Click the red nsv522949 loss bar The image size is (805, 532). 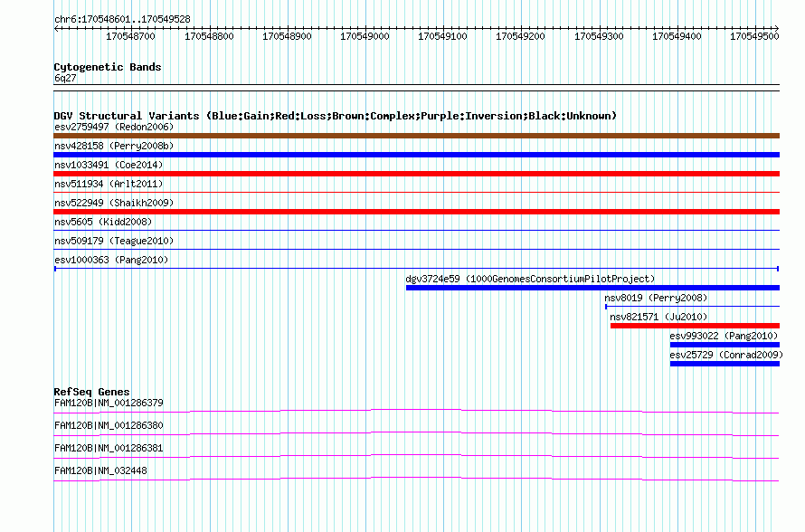coord(416,212)
